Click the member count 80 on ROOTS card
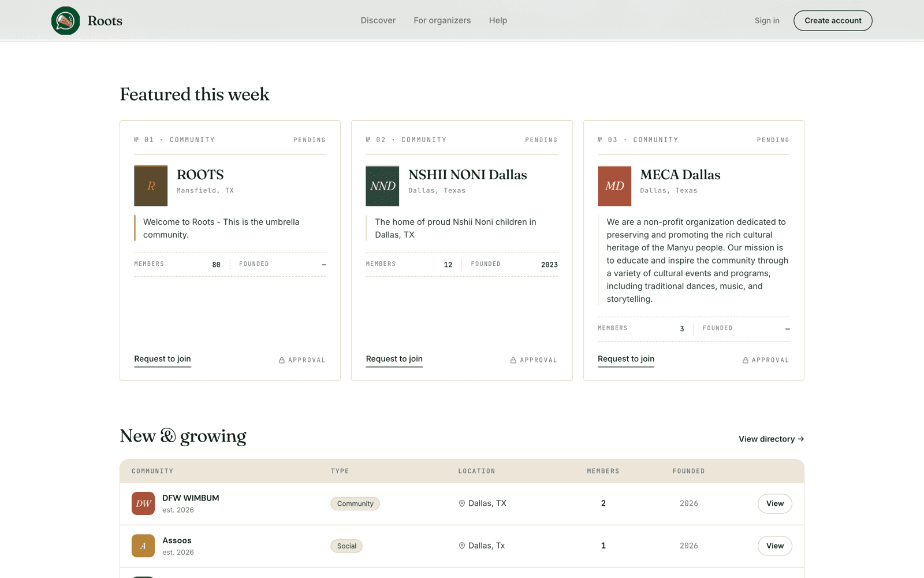This screenshot has width=924, height=578. pyautogui.click(x=217, y=265)
